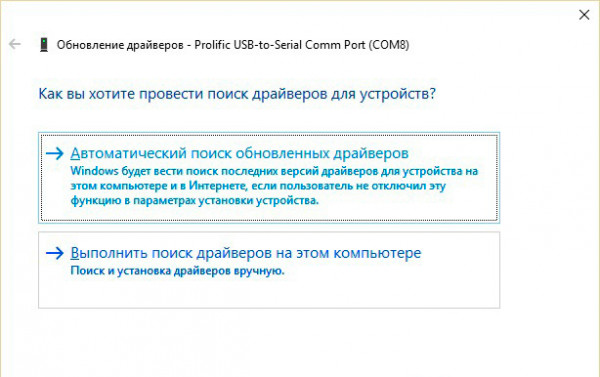
Task: Choose "Выполнить поиск драйверов на этом компьютере"
Action: click(x=269, y=270)
